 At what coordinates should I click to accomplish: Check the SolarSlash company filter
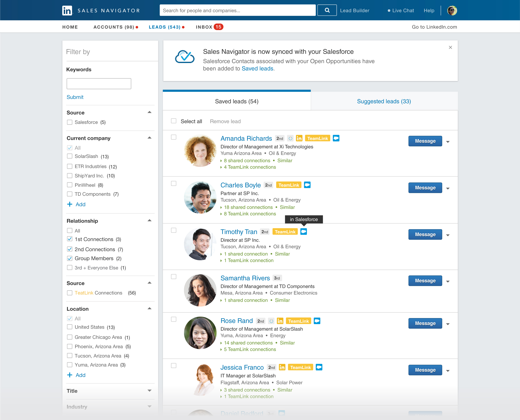point(70,156)
